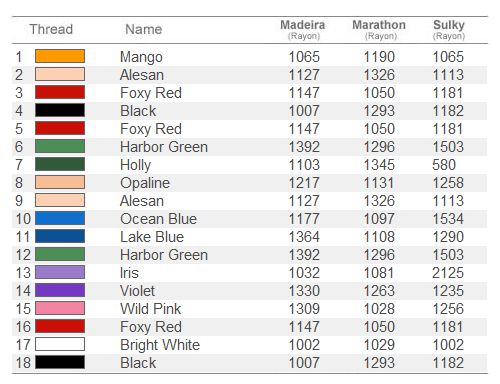
Task: Click Sulky code 580 in Holly row
Action: 444,165
